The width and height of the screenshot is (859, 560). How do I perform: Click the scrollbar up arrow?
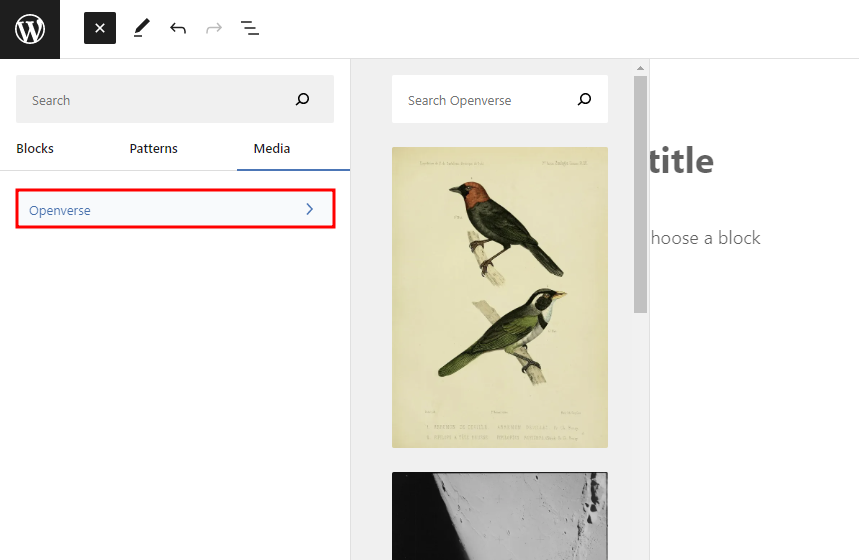pyautogui.click(x=640, y=68)
